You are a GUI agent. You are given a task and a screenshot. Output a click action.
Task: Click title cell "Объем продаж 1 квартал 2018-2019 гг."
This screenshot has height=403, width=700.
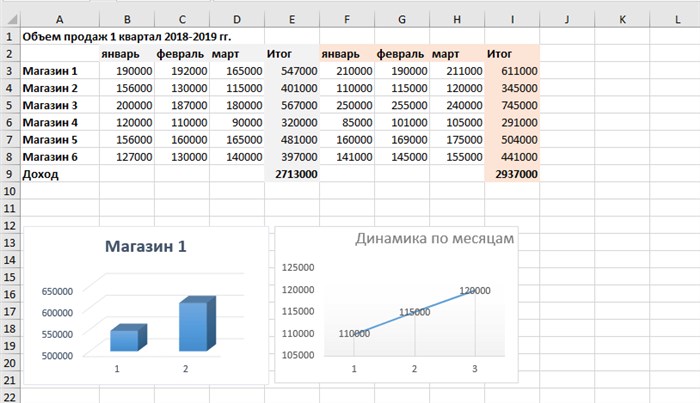[127, 37]
